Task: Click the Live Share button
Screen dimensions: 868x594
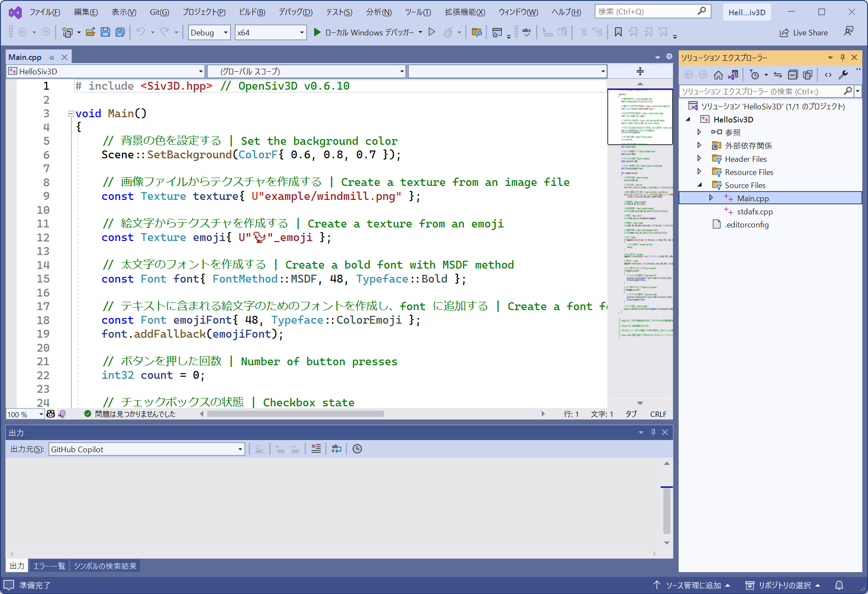Action: click(804, 32)
